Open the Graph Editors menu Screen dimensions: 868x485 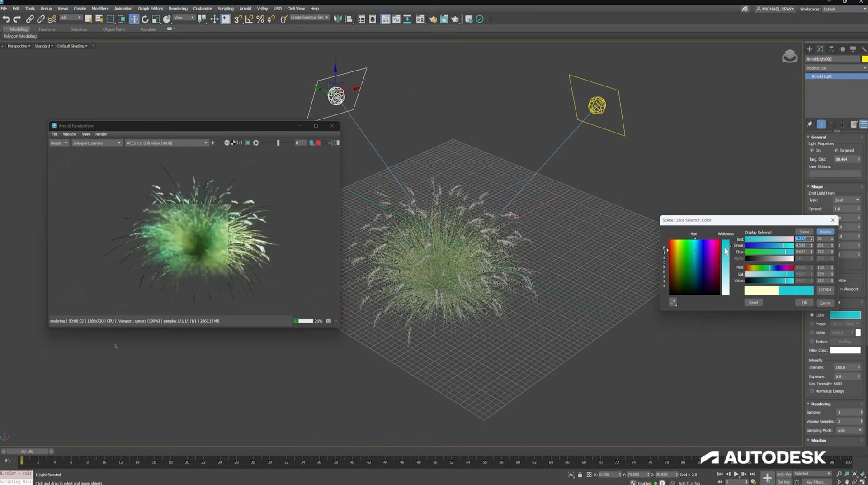(150, 9)
